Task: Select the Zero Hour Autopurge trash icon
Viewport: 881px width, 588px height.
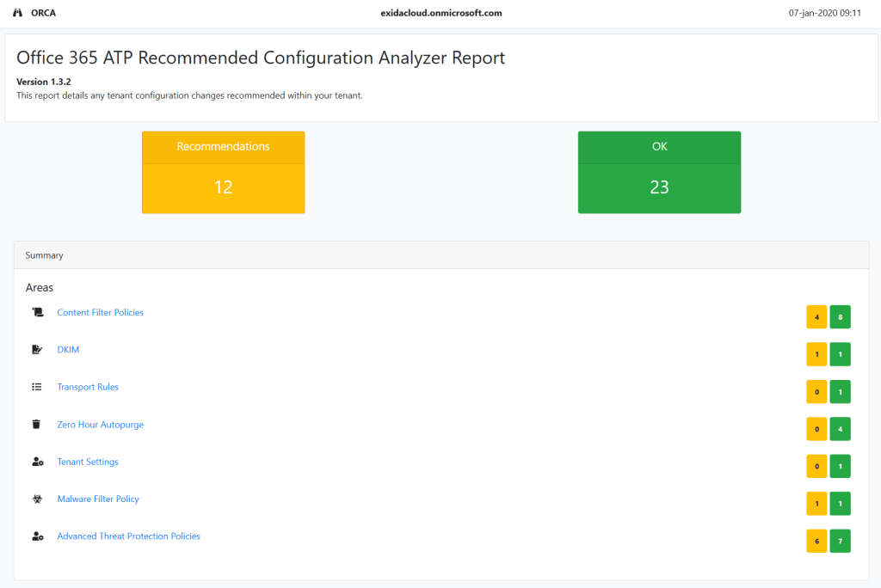Action: tap(35, 424)
